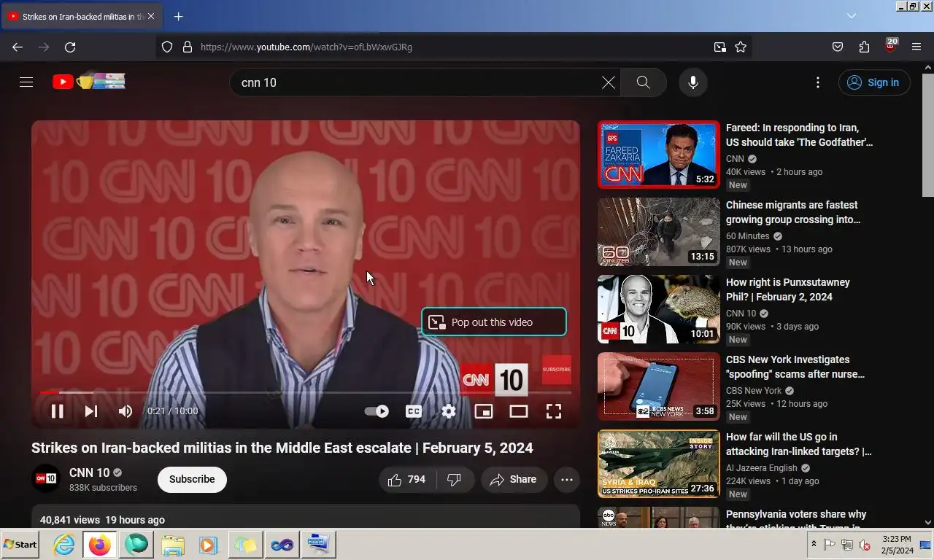The width and height of the screenshot is (934, 560).
Task: Open the Start menu
Action: [x=20, y=545]
